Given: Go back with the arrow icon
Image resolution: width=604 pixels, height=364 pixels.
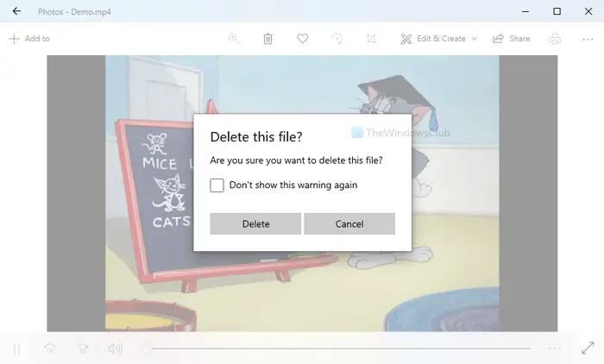Looking at the screenshot, I should click(16, 11).
